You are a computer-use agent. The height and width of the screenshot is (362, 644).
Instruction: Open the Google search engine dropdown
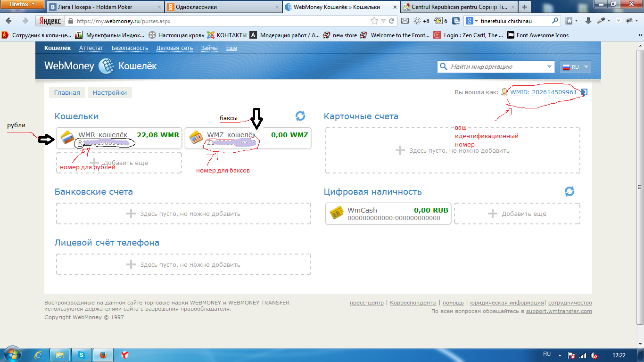click(x=472, y=21)
